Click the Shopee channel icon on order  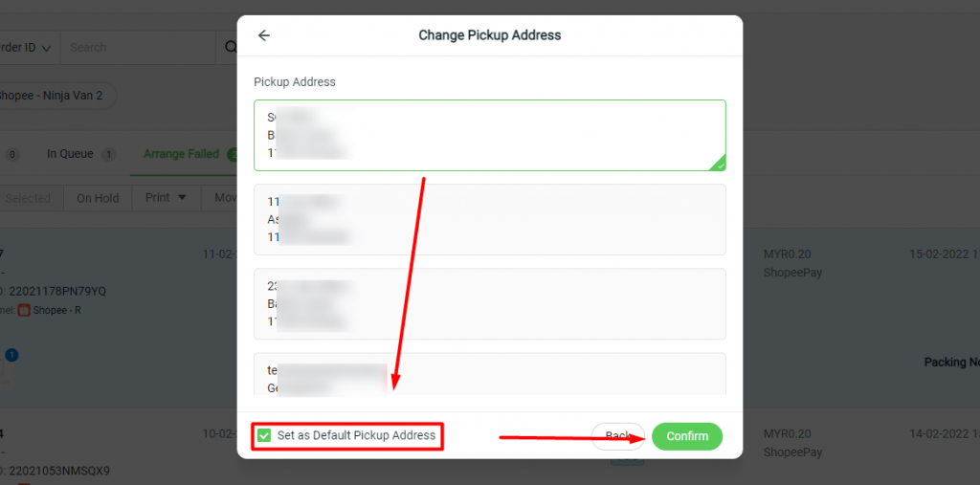coord(24,310)
